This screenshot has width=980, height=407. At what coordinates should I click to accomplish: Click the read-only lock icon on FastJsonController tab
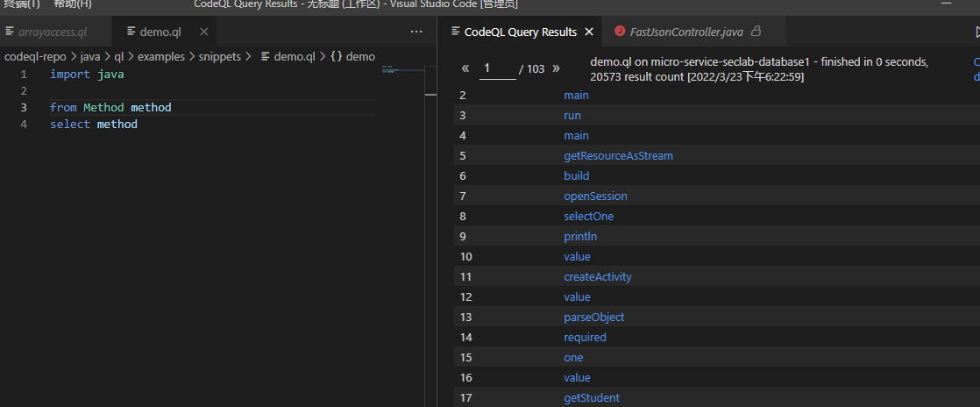point(756,31)
